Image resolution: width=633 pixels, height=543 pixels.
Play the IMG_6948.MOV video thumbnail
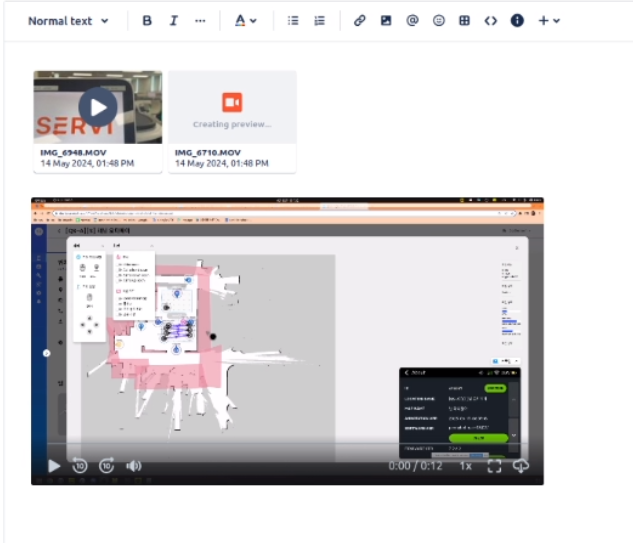point(98,107)
